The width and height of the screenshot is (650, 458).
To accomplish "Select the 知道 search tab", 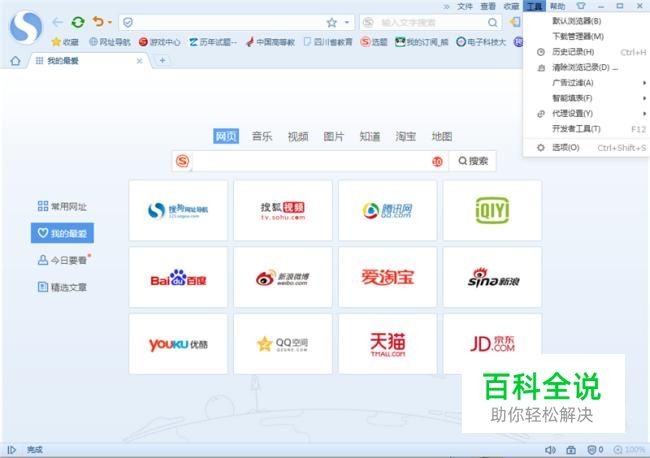I will coord(370,136).
